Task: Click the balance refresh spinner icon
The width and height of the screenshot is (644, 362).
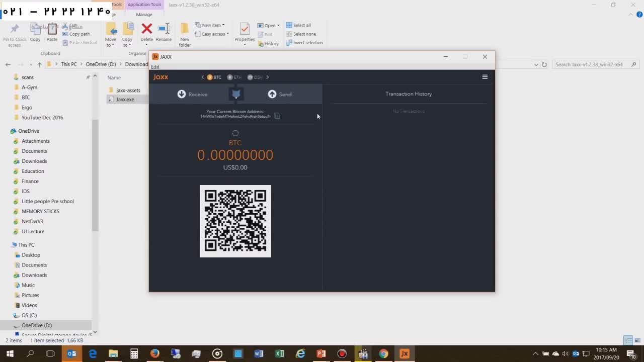Action: click(x=235, y=133)
